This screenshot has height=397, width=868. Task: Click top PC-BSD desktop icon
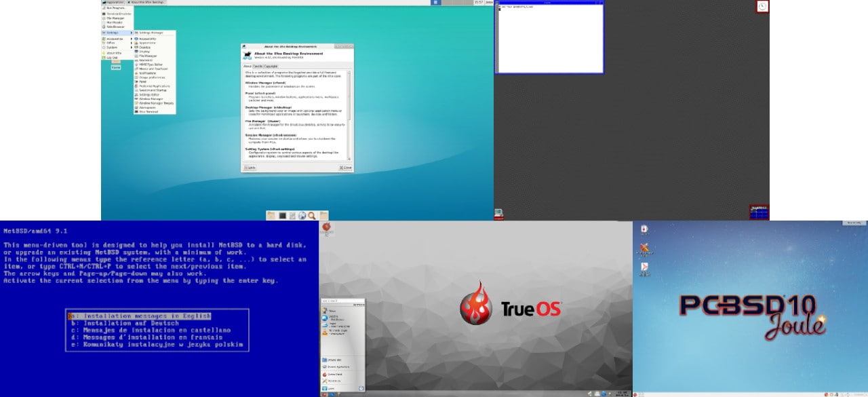(644, 229)
